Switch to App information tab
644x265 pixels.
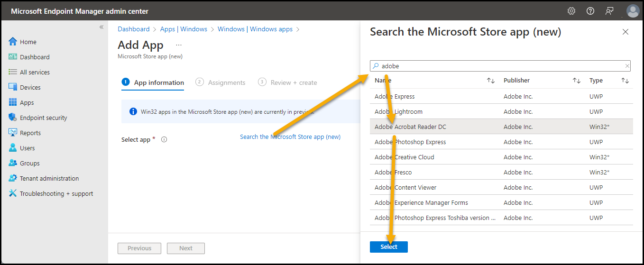click(153, 82)
